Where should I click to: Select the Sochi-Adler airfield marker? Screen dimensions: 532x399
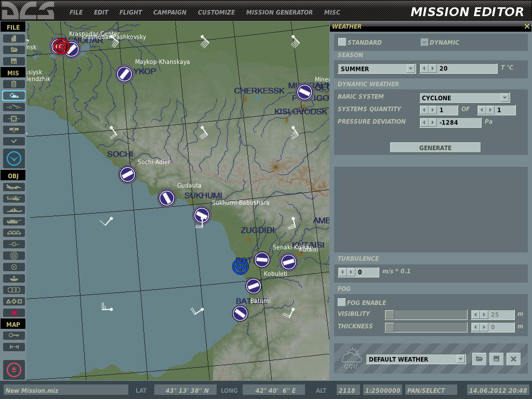[127, 175]
